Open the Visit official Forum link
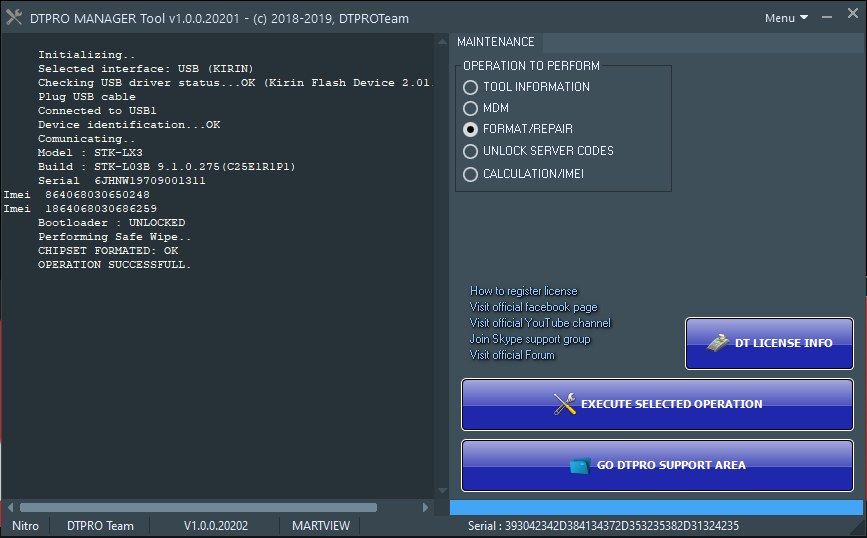Viewport: 867px width, 538px height. tap(512, 355)
